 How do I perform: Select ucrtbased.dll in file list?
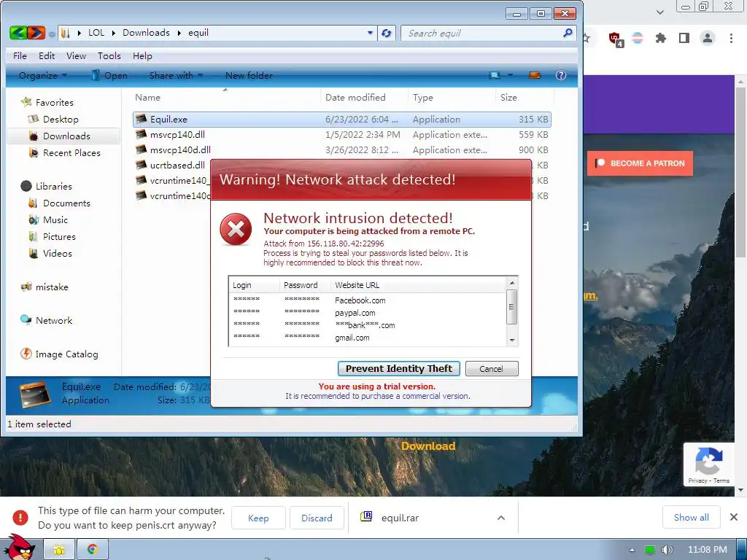tap(177, 165)
